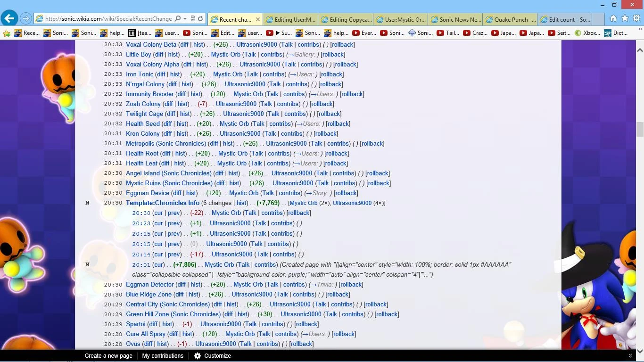Image resolution: width=644 pixels, height=362 pixels.
Task: Open the browser Tools gear icon
Action: click(636, 18)
